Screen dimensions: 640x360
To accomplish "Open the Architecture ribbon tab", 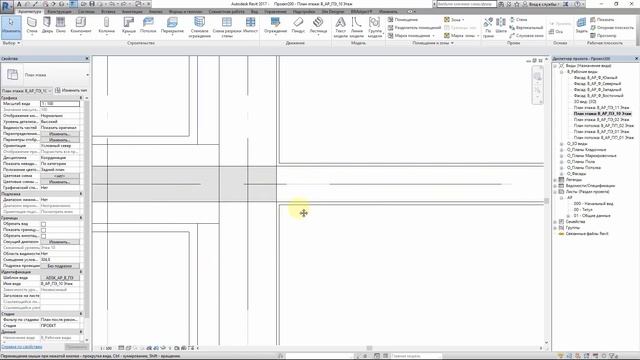I will tap(29, 11).
